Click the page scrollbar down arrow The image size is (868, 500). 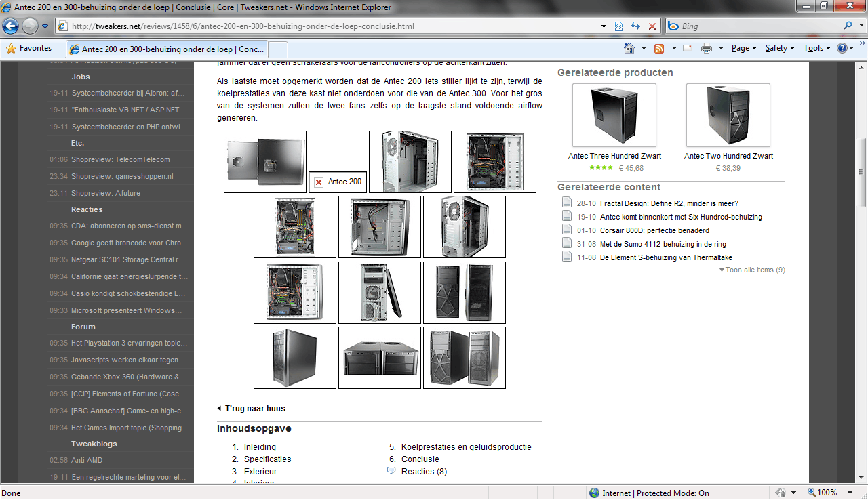click(x=862, y=477)
